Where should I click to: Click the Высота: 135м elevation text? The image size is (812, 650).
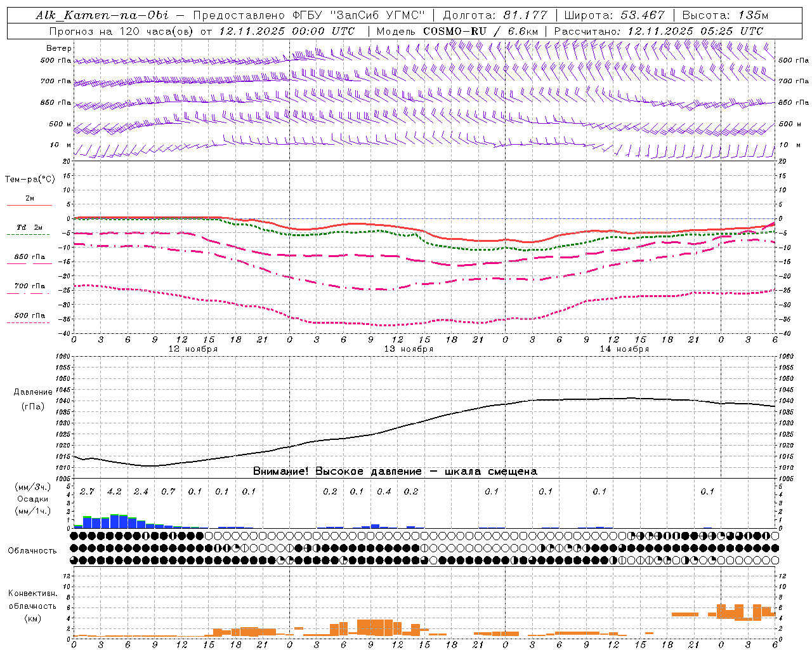click(725, 15)
